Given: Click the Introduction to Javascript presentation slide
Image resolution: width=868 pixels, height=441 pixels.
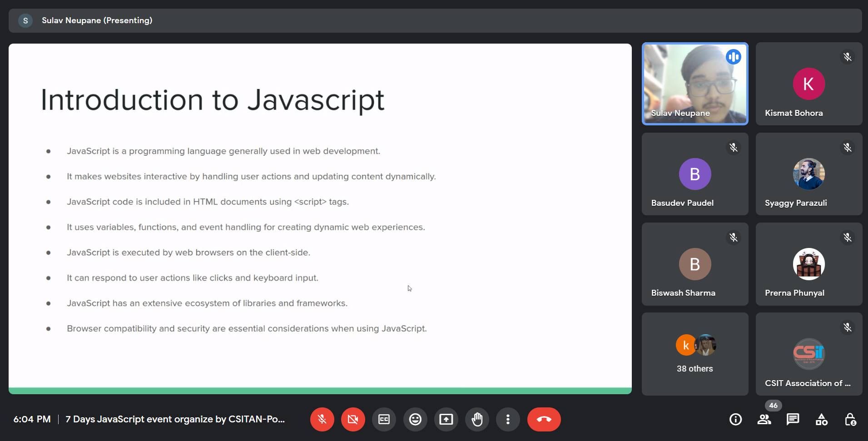Looking at the screenshot, I should click(x=320, y=218).
